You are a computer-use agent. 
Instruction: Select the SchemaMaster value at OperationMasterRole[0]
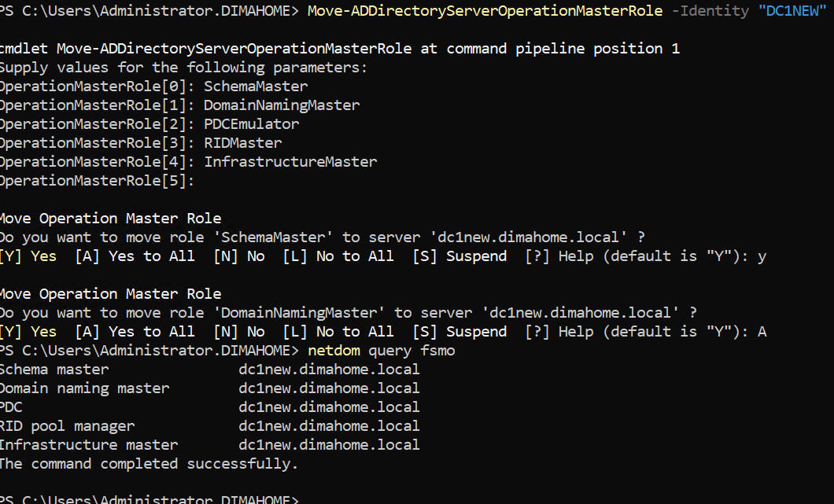tap(256, 86)
